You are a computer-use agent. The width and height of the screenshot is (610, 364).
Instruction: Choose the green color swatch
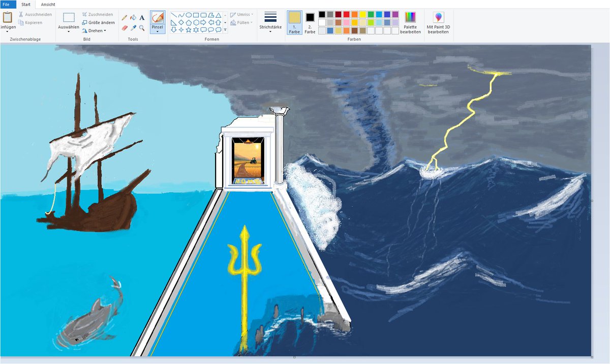[371, 15]
